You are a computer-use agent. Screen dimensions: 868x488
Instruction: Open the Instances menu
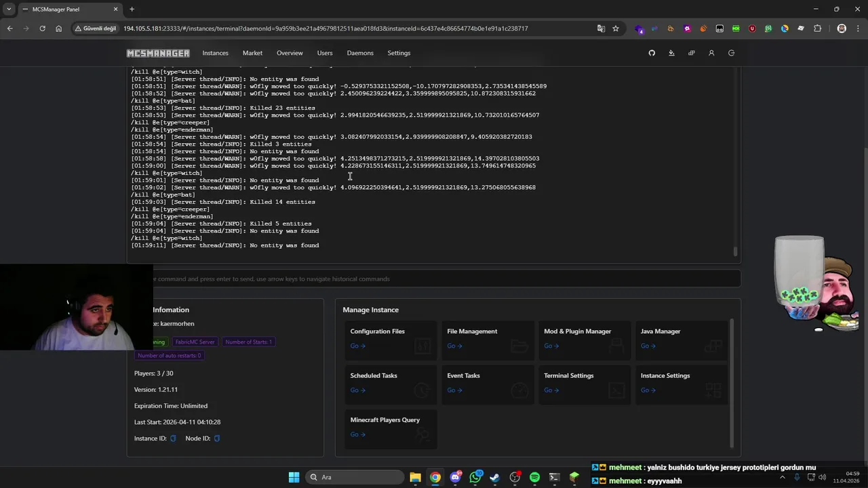(x=215, y=53)
